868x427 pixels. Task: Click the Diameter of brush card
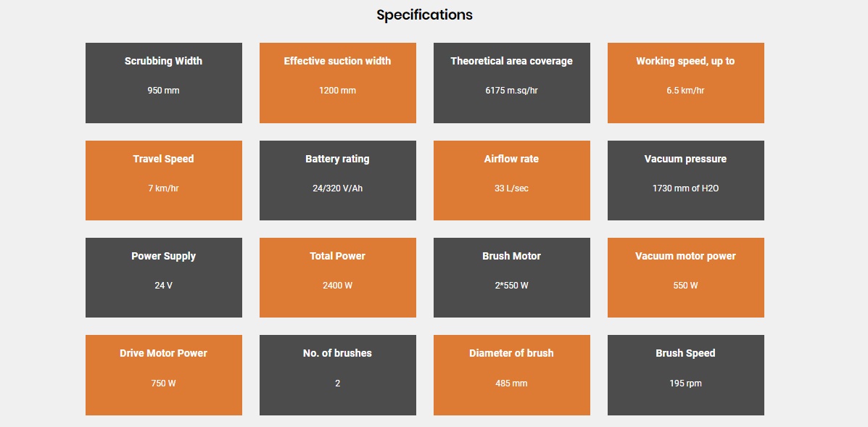(511, 375)
